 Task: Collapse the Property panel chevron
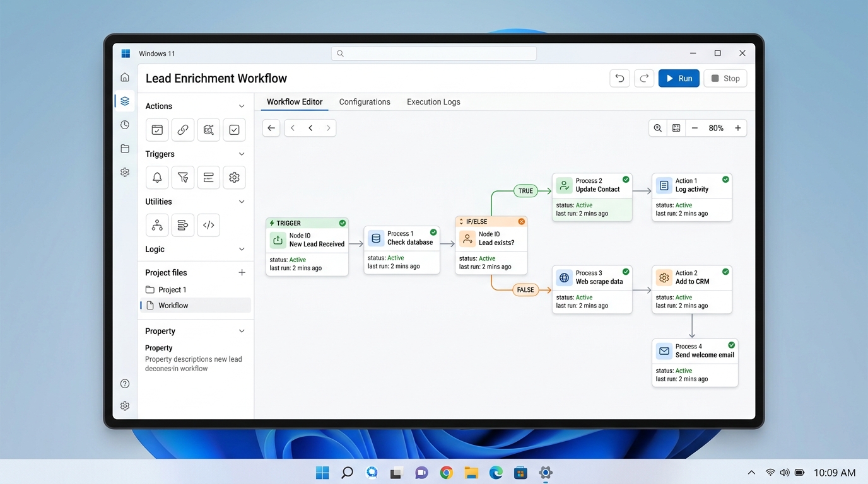[242, 331]
